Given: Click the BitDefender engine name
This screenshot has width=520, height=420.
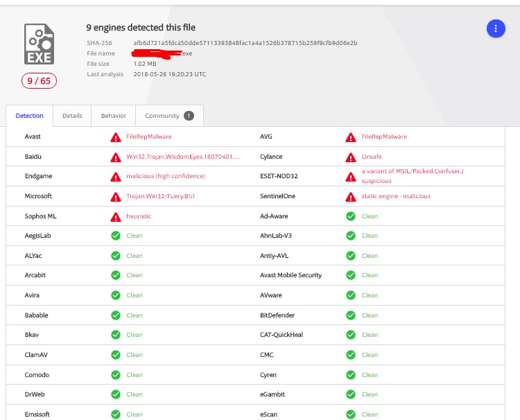Looking at the screenshot, I should (277, 315).
